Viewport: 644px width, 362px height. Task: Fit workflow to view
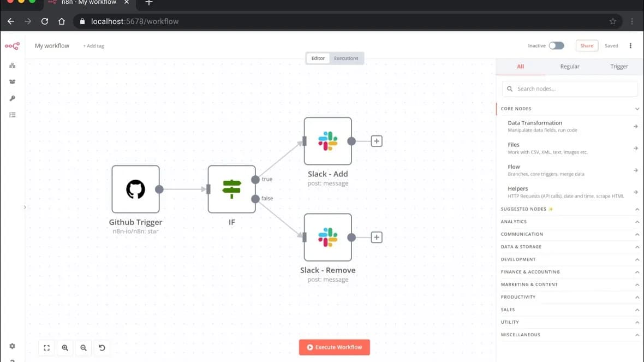47,348
